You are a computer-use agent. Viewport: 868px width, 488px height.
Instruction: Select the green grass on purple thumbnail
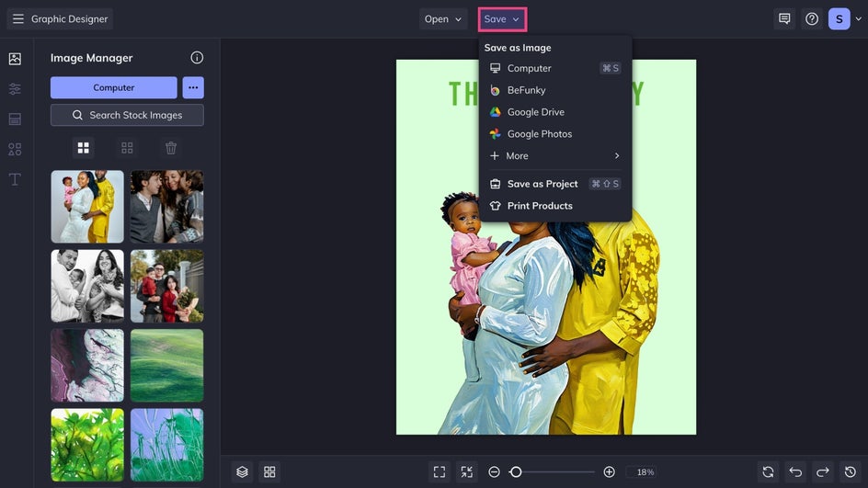166,445
